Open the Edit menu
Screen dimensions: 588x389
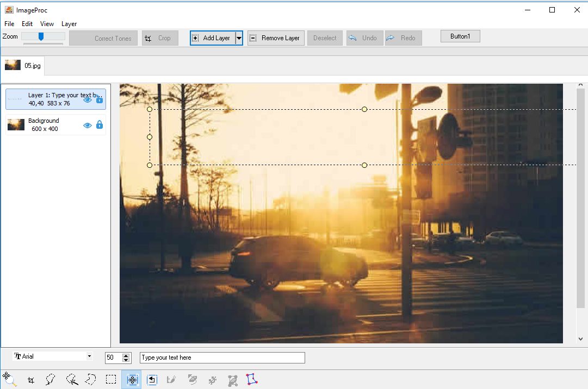[27, 23]
